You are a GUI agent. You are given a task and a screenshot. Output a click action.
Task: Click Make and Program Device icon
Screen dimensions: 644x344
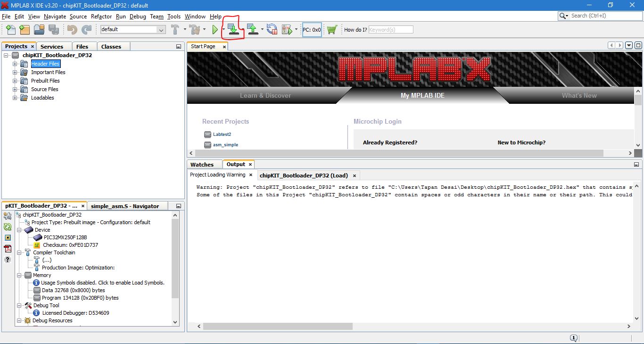(233, 30)
